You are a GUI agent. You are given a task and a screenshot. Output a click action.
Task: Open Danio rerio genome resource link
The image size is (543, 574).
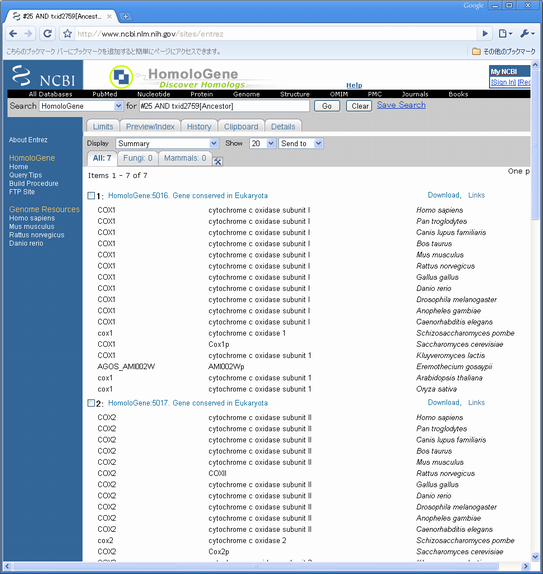(x=26, y=243)
